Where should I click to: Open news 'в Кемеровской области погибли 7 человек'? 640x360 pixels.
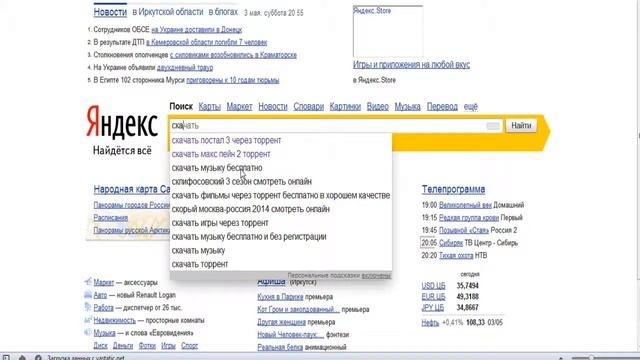tap(207, 42)
